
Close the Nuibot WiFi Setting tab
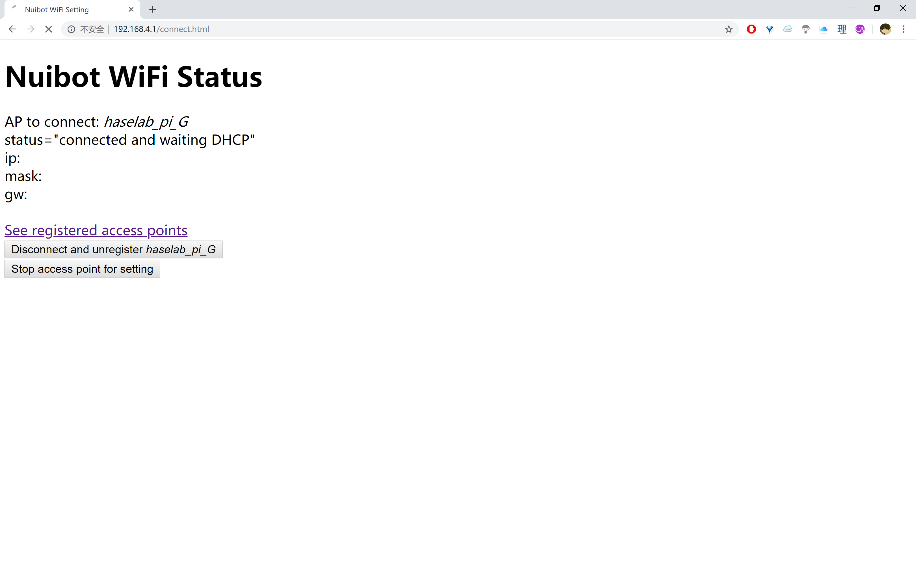[x=131, y=10]
